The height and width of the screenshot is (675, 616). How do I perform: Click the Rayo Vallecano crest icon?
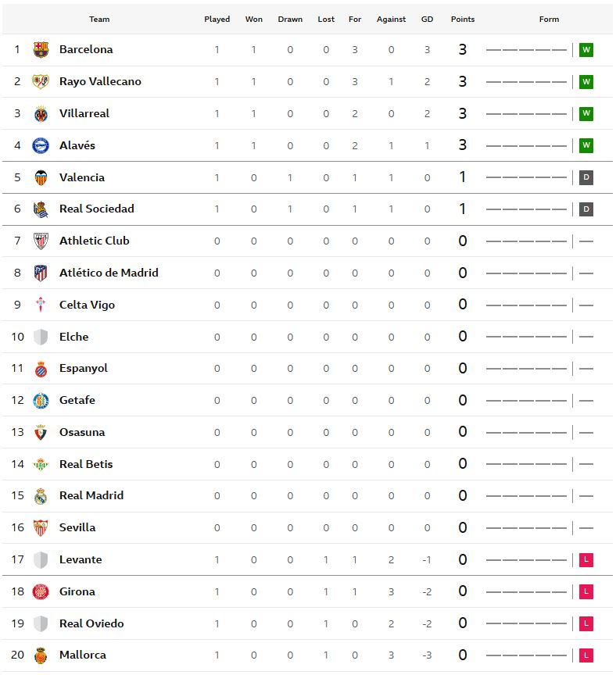click(41, 82)
